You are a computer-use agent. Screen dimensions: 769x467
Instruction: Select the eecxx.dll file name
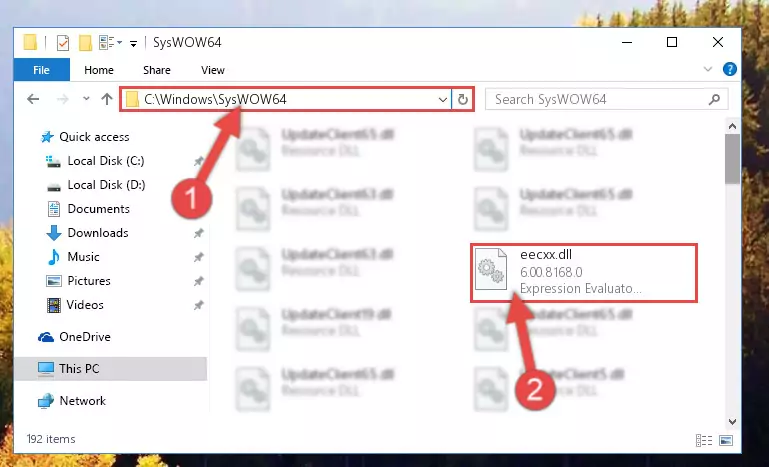coord(546,255)
